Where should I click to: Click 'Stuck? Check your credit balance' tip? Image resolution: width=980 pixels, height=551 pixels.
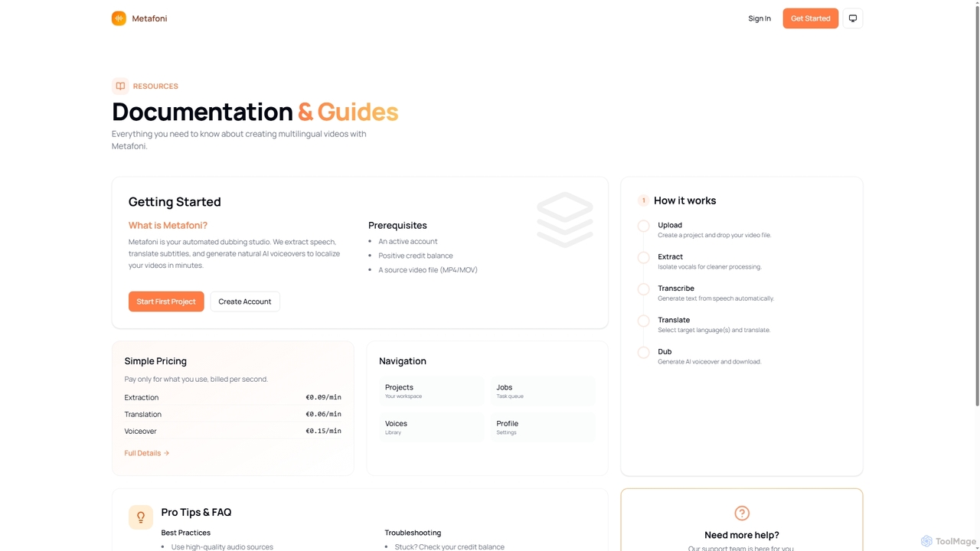pyautogui.click(x=449, y=546)
